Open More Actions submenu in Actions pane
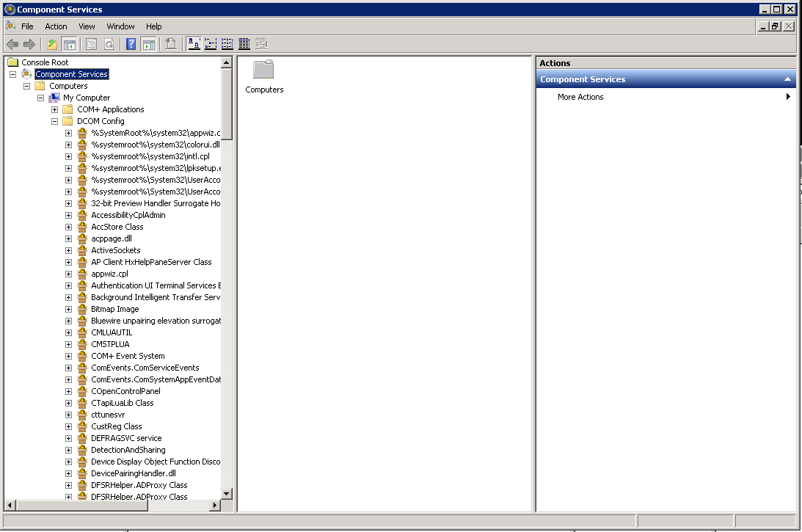Screen dimensions: 802x532 point(580,97)
